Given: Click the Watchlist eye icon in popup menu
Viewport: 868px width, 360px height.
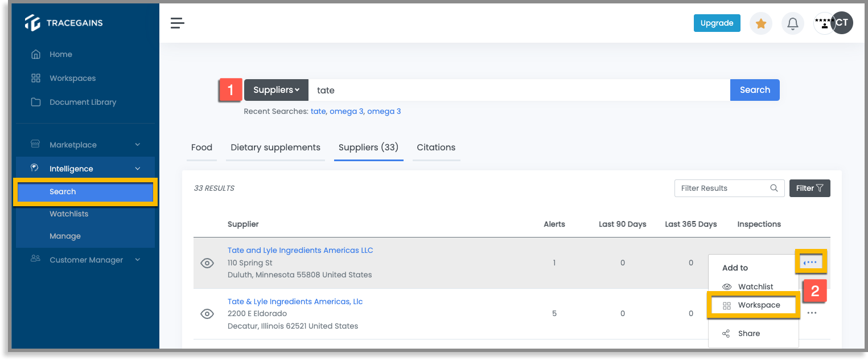Looking at the screenshot, I should (x=726, y=287).
